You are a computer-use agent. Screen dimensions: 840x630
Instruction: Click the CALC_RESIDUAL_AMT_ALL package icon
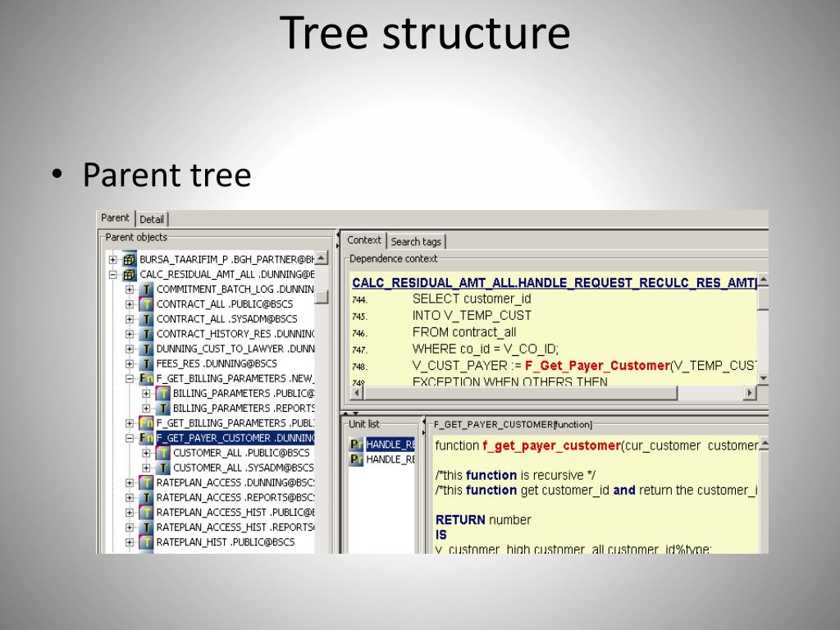coord(130,275)
